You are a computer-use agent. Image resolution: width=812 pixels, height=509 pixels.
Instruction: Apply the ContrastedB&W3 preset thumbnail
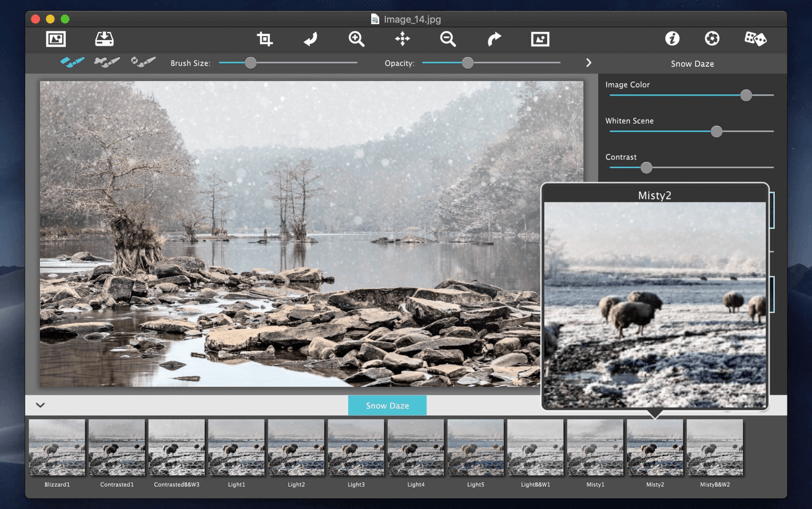point(177,447)
